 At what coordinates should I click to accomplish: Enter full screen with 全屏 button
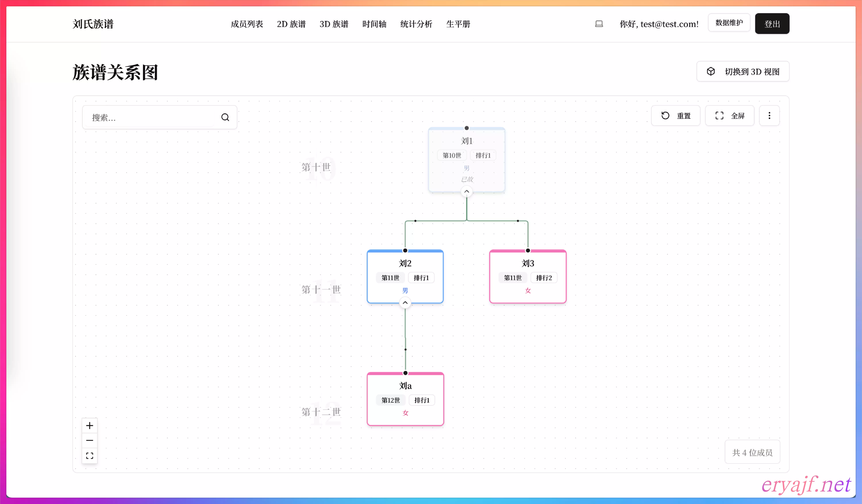[x=730, y=116]
